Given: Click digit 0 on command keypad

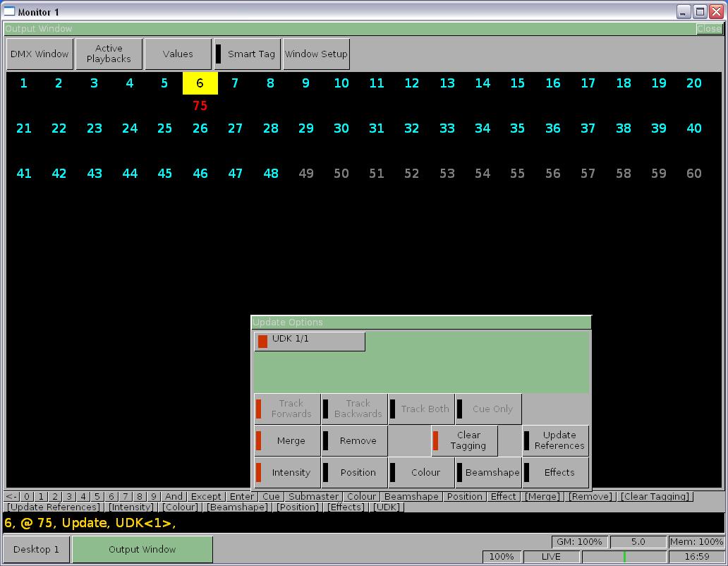Looking at the screenshot, I should [27, 496].
